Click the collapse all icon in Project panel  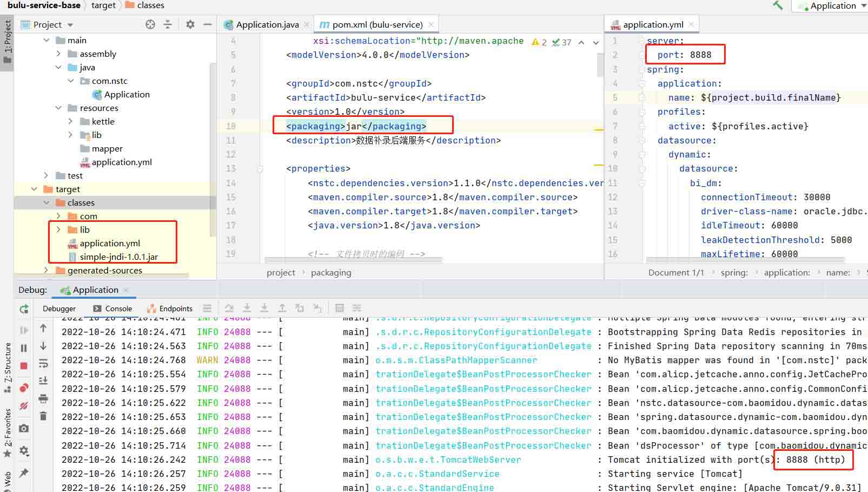point(168,24)
